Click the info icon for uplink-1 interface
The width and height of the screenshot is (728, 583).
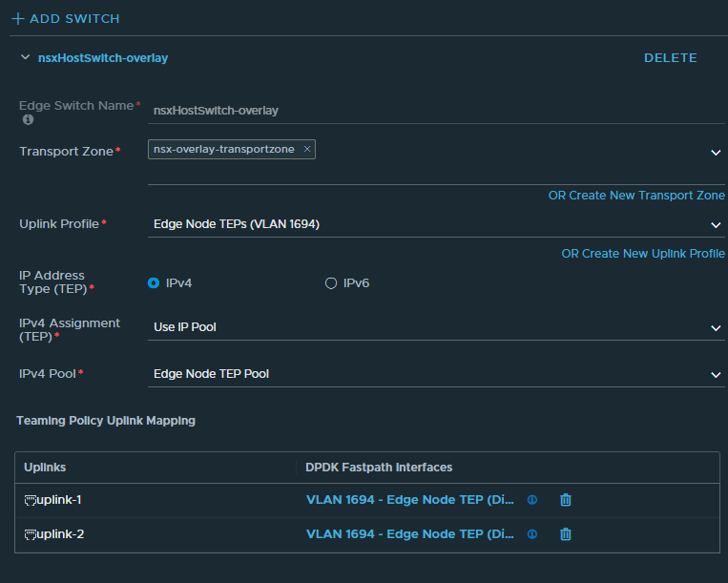(x=532, y=500)
